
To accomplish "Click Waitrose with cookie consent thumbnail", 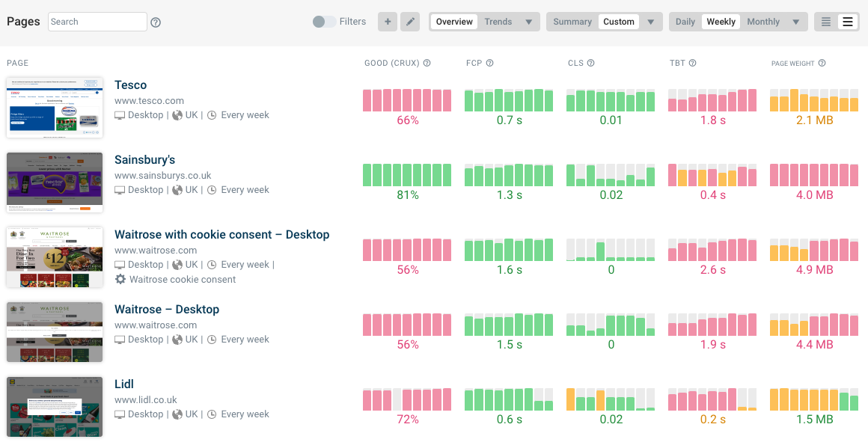I will [55, 257].
